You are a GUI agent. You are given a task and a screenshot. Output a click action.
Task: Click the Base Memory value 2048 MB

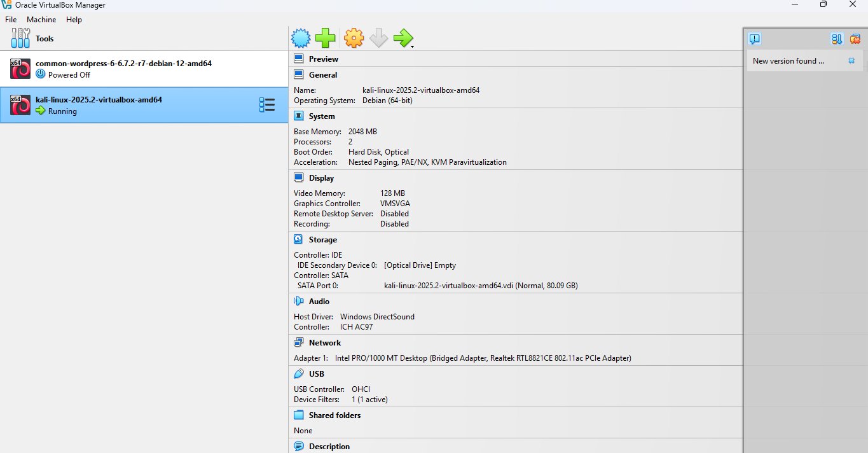point(362,131)
